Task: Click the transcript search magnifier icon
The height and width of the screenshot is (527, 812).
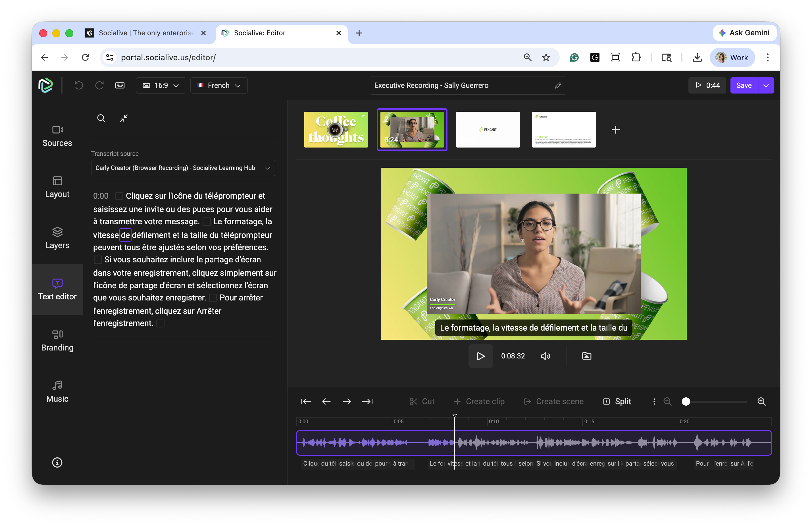Action: [x=101, y=119]
